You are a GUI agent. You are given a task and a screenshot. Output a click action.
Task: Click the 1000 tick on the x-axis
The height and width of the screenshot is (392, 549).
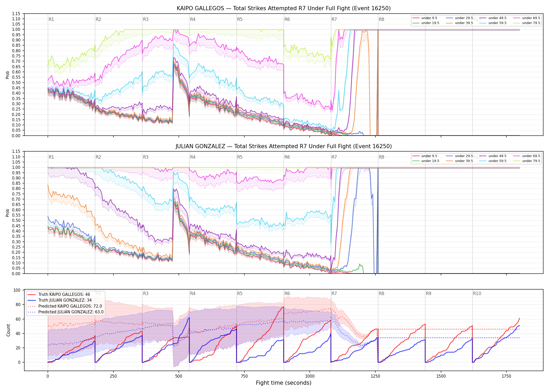coord(310,376)
